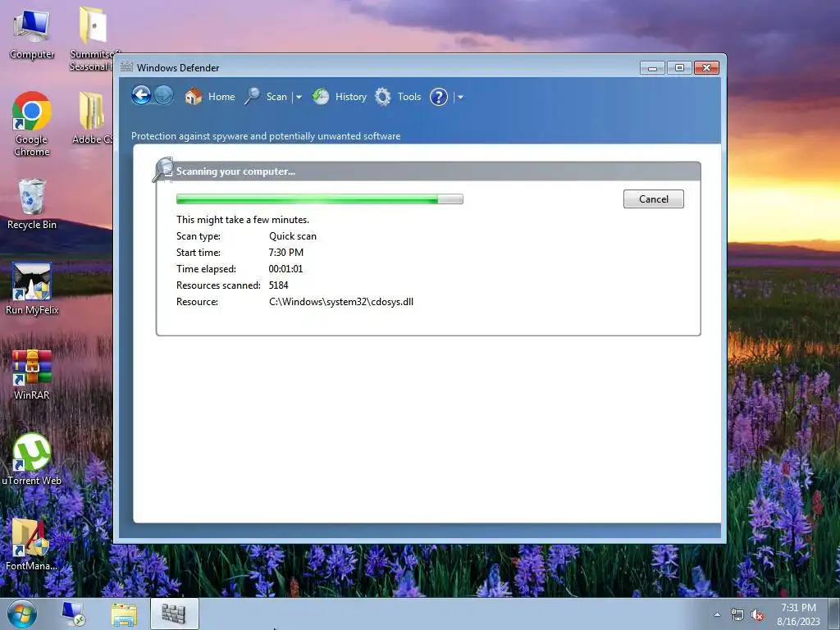Minimize the Windows Defender window

[652, 67]
